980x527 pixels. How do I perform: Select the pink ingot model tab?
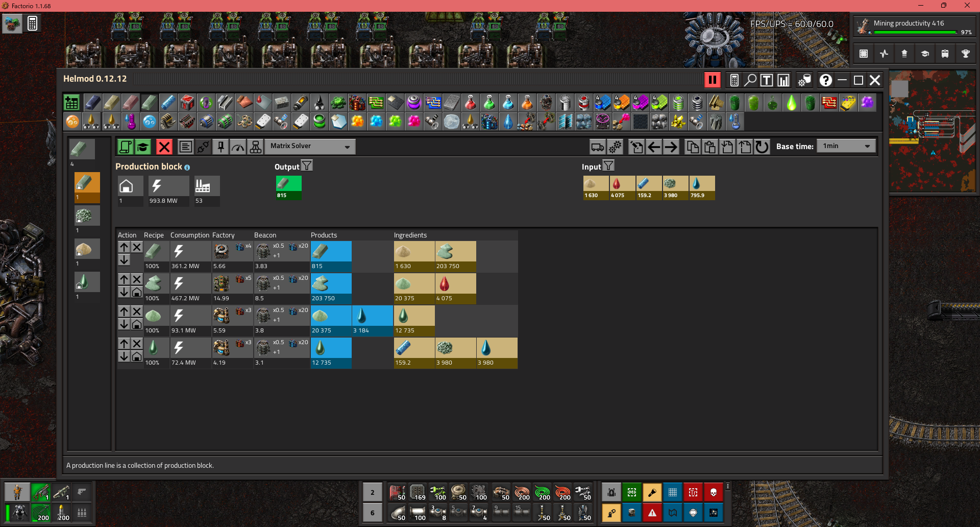[x=130, y=103]
